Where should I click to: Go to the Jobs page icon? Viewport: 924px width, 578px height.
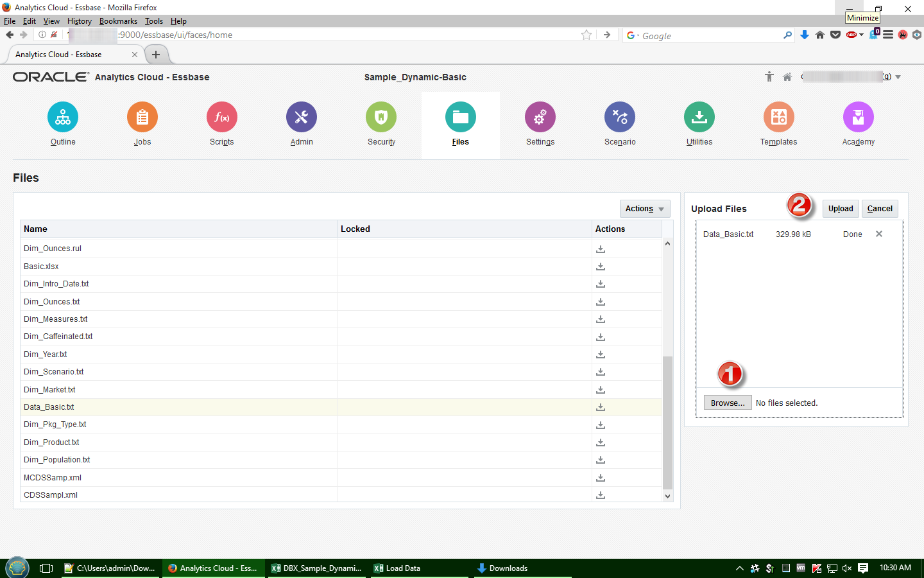(142, 117)
